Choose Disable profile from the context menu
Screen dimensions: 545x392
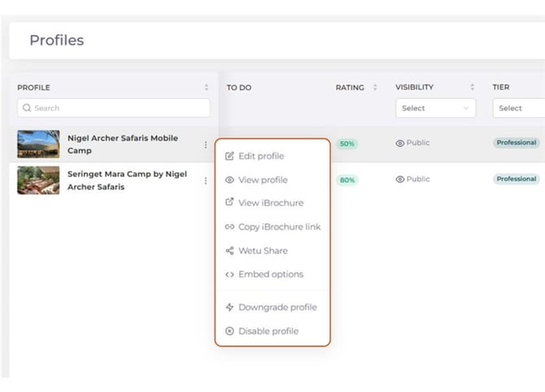pyautogui.click(x=268, y=331)
